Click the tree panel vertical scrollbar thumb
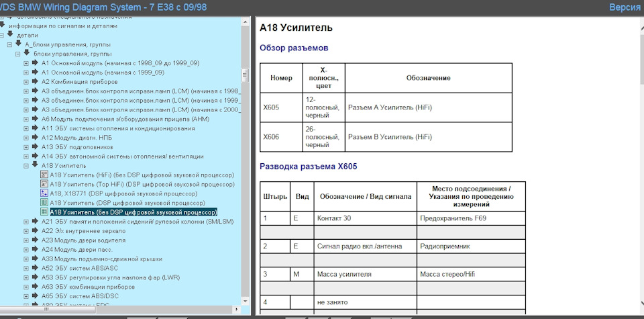This screenshot has width=644, height=319. pos(246,75)
